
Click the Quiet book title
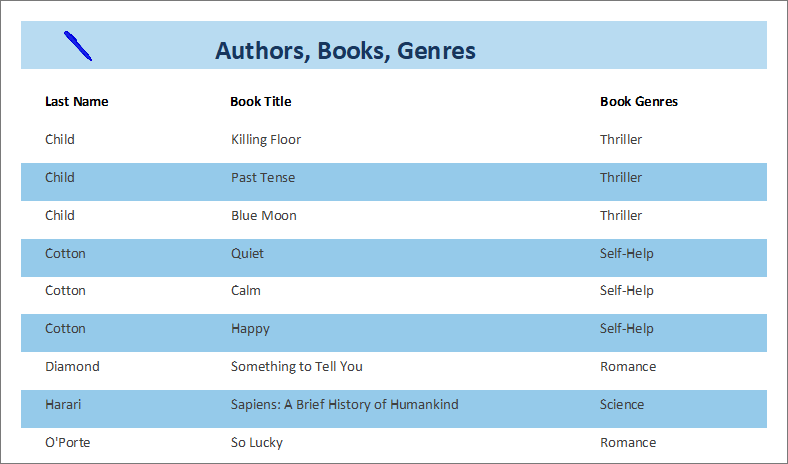pyautogui.click(x=248, y=253)
